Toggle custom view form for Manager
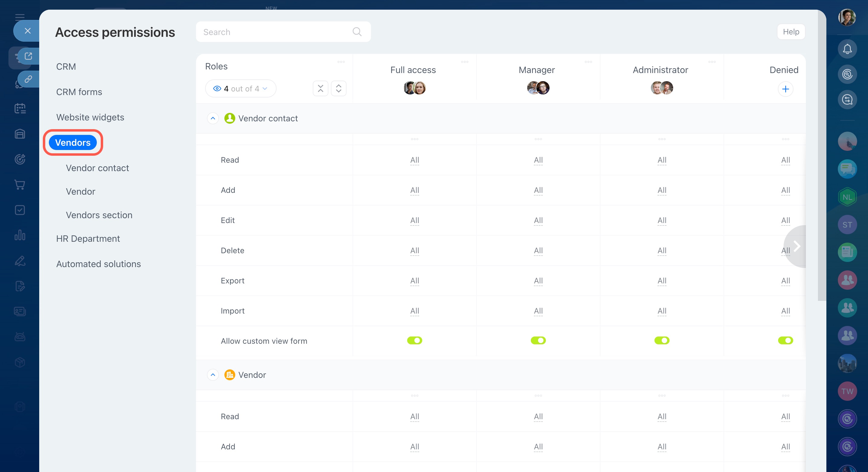 [x=538, y=340]
